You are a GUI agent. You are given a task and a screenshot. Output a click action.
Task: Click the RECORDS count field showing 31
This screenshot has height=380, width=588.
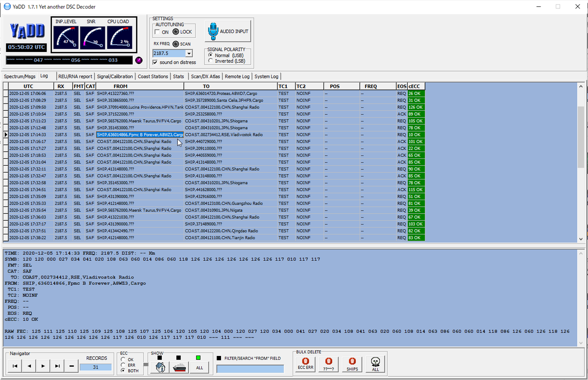(x=97, y=367)
